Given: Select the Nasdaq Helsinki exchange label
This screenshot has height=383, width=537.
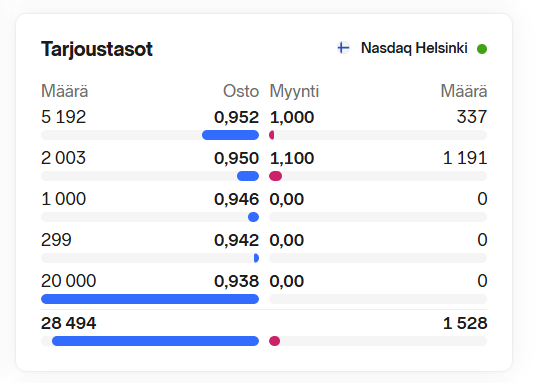Looking at the screenshot, I should [x=414, y=48].
